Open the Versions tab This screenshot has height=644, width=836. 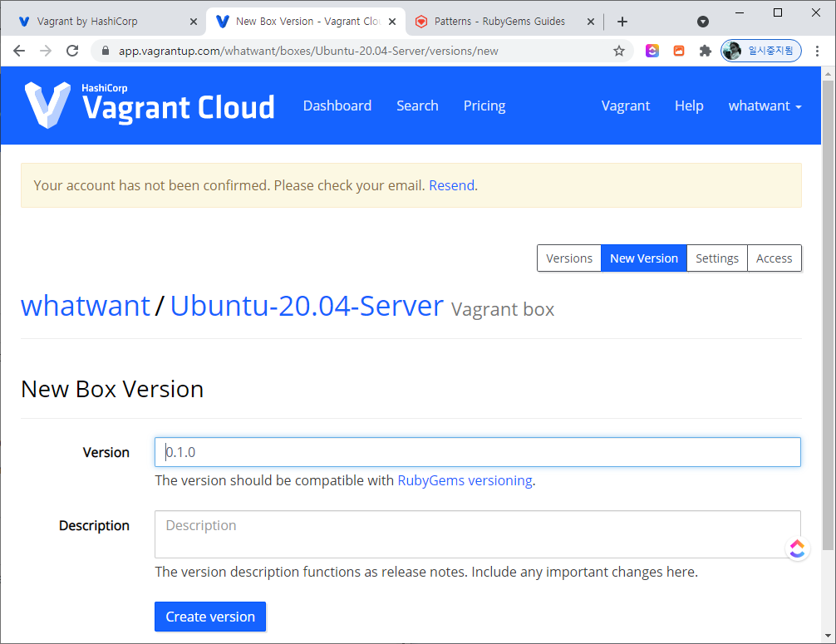point(569,258)
